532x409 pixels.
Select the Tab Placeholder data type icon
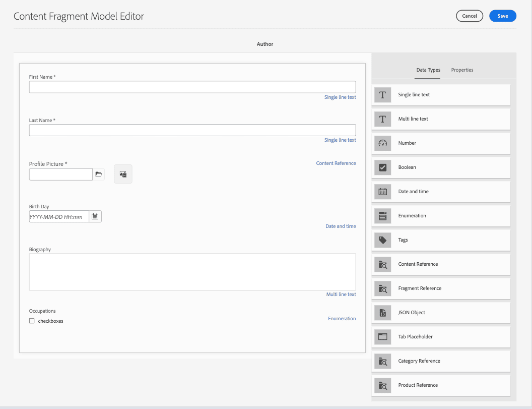(382, 337)
